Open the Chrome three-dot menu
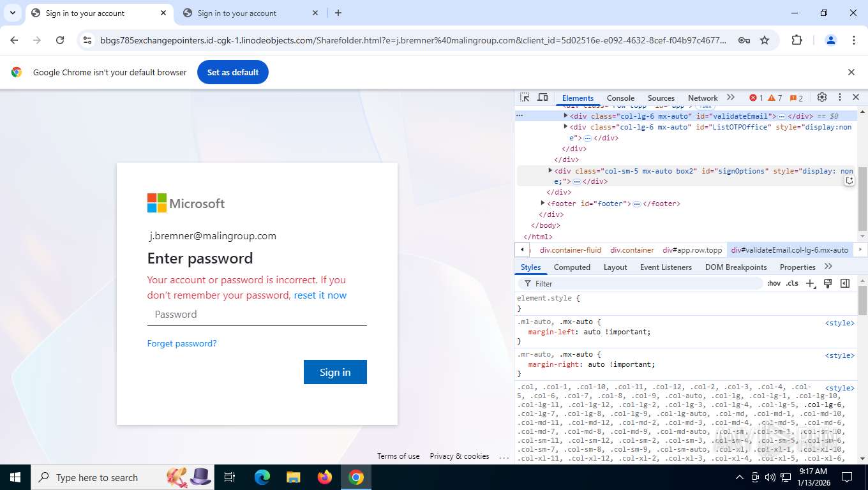Viewport: 868px width, 490px height. click(854, 40)
